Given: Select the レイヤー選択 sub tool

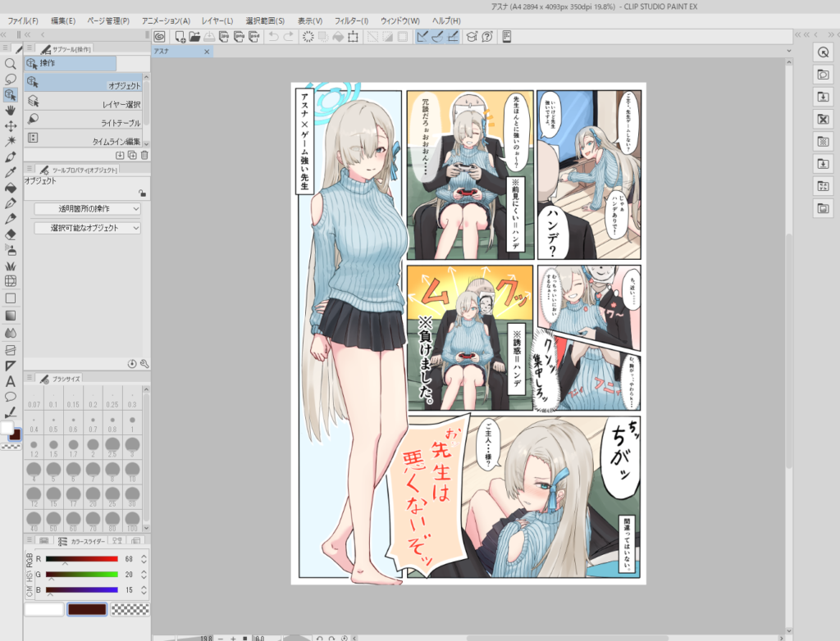Looking at the screenshot, I should tap(84, 101).
